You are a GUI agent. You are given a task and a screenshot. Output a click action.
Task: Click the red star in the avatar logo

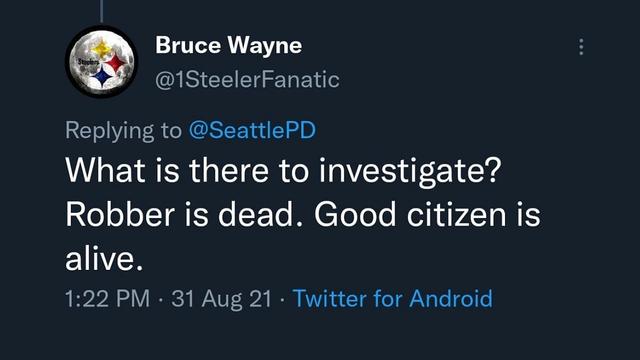(116, 62)
